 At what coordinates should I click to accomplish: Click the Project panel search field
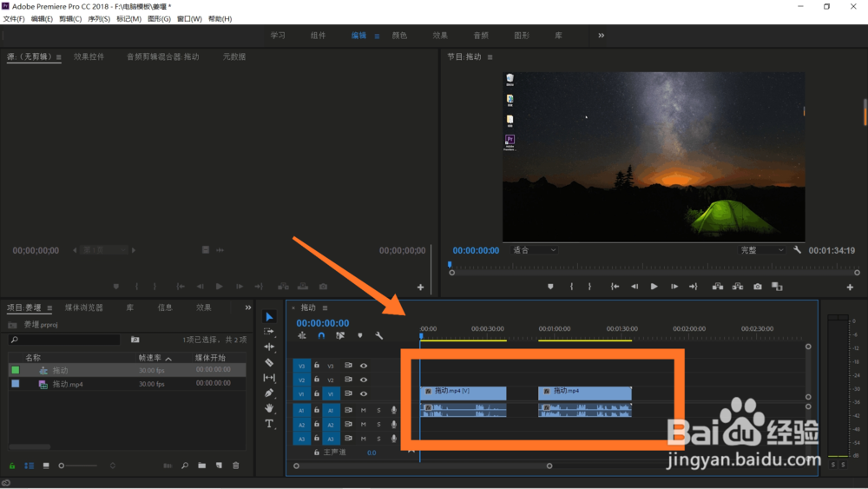click(65, 340)
